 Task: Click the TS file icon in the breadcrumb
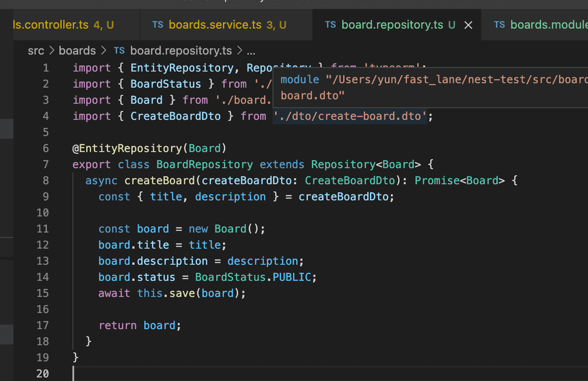click(x=119, y=51)
